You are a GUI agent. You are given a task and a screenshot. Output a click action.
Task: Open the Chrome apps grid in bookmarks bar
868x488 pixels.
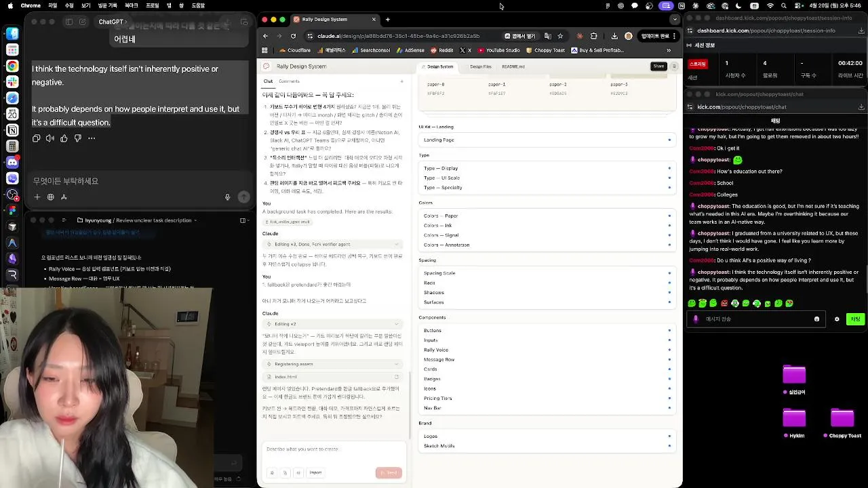(264, 50)
